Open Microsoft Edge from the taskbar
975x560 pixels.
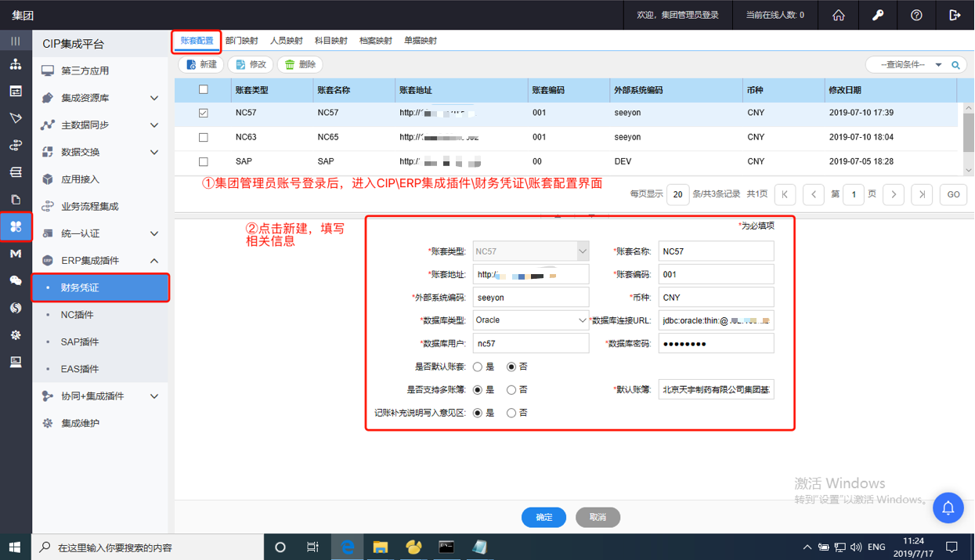point(347,547)
